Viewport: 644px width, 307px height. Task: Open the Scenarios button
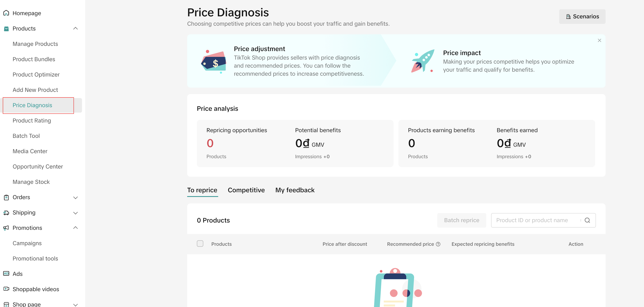click(582, 16)
